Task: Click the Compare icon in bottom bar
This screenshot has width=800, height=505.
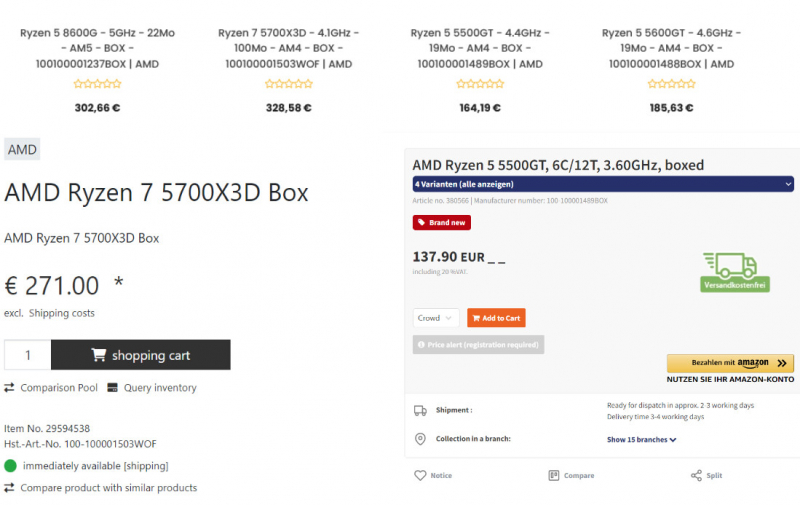Action: click(x=554, y=475)
